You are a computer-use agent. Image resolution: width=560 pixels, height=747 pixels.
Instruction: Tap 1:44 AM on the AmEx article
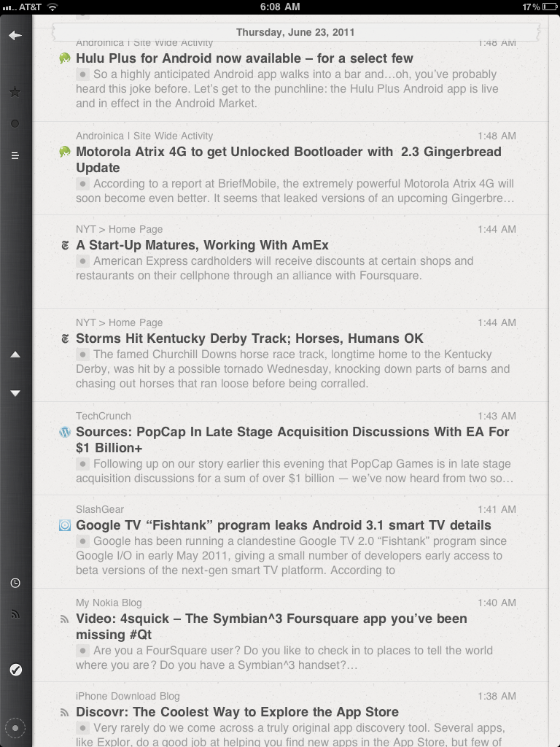tap(497, 229)
